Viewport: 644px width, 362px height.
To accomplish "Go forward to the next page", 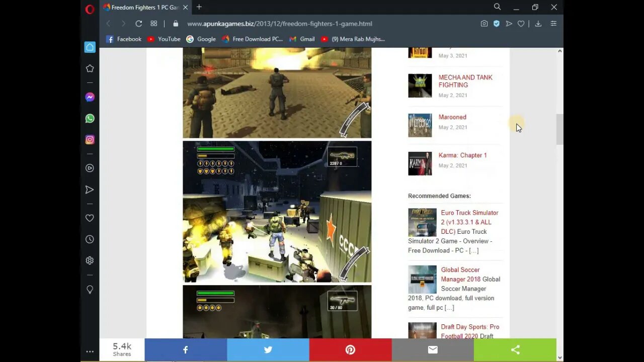I will pos(123,24).
